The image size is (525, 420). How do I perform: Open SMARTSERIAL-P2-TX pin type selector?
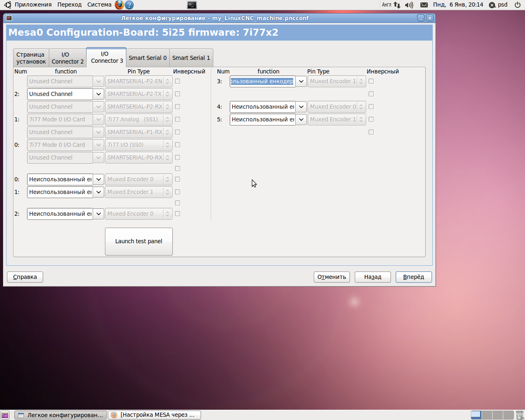click(139, 94)
